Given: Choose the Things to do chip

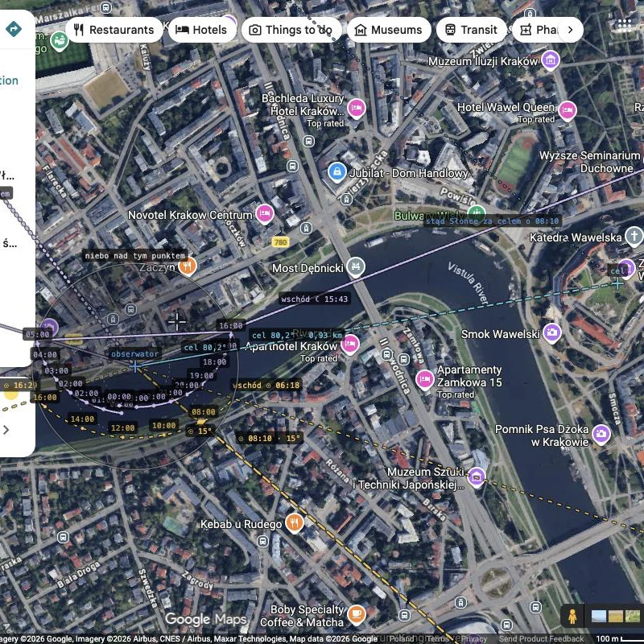Looking at the screenshot, I should [x=291, y=30].
